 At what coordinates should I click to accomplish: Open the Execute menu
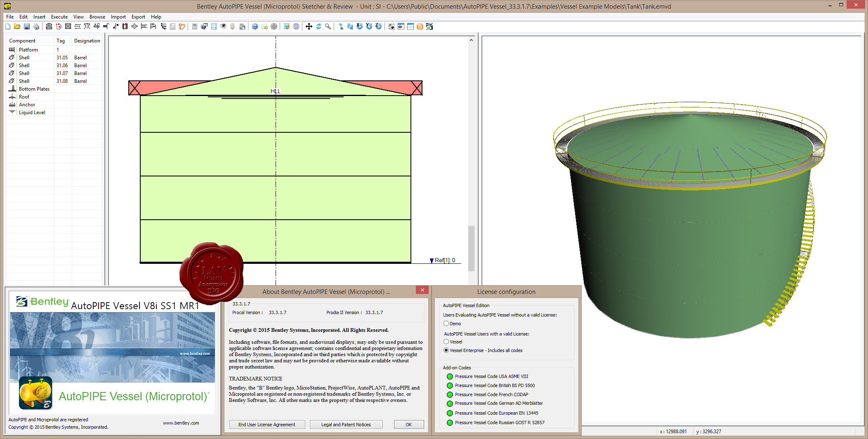tap(59, 17)
